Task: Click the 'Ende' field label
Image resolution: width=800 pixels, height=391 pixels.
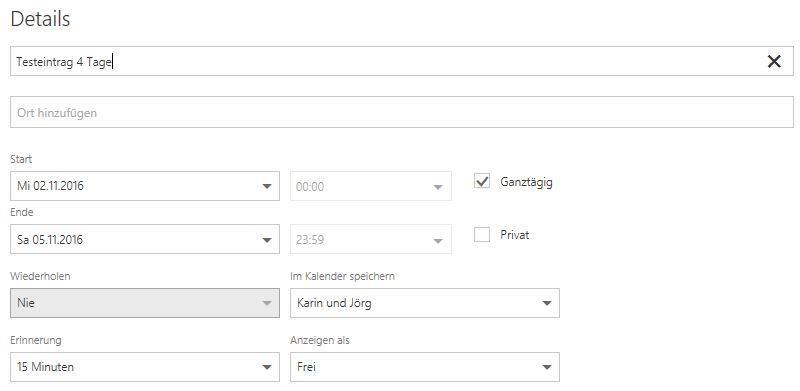Action: click(21, 212)
